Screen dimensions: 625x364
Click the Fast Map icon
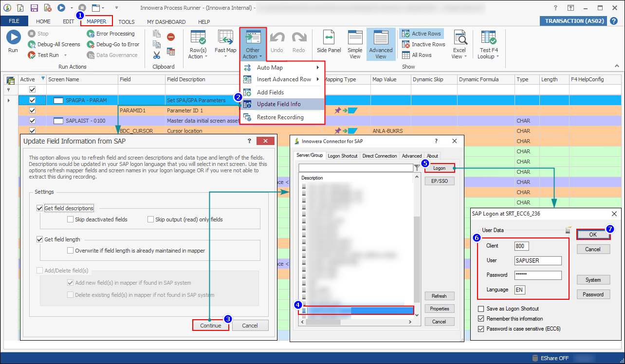click(225, 44)
